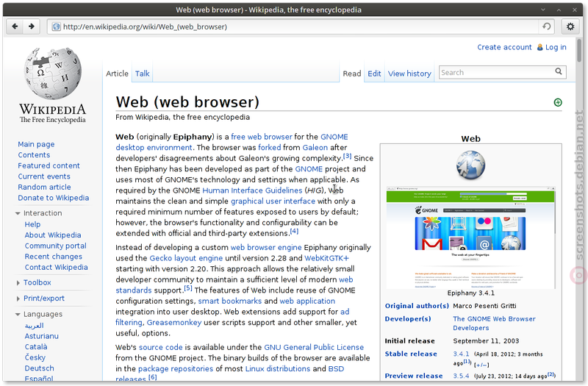This screenshot has width=588, height=386.
Task: Open the Talk tab
Action: pos(142,74)
